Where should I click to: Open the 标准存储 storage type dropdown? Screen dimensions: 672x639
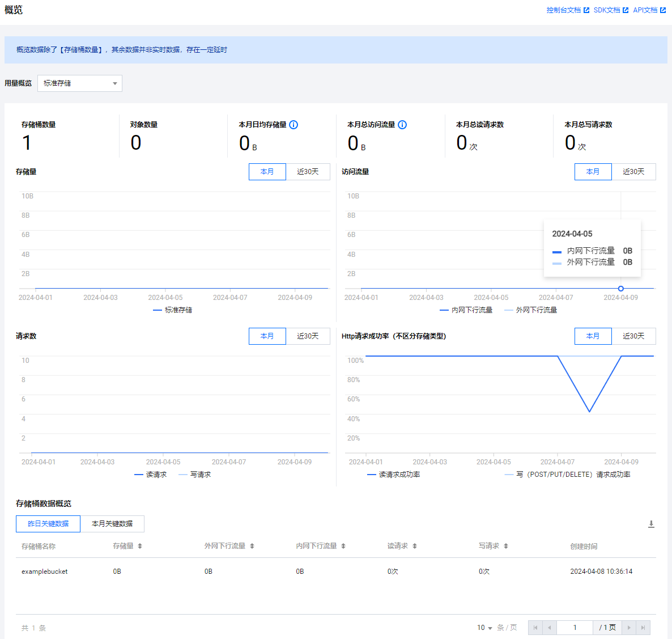click(x=80, y=83)
